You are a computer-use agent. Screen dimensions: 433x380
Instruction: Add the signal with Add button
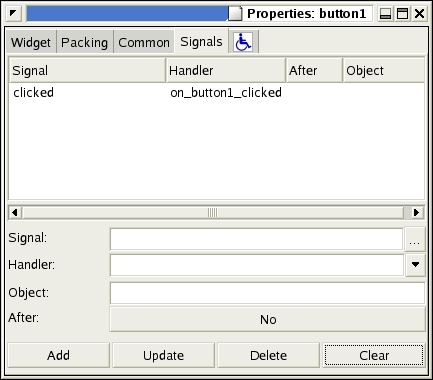click(x=58, y=355)
